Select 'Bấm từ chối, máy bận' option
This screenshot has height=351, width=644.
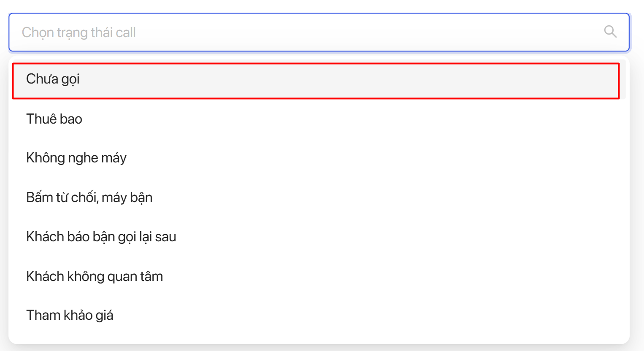pyautogui.click(x=319, y=197)
